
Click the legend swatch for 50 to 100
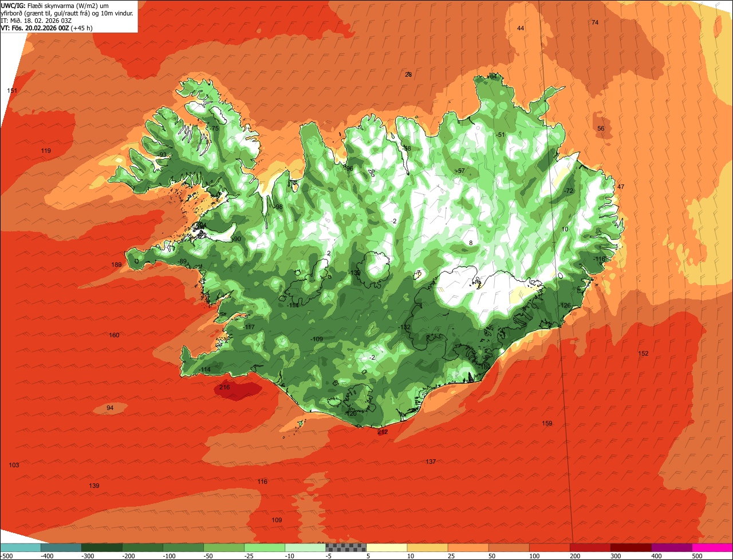pos(509,547)
